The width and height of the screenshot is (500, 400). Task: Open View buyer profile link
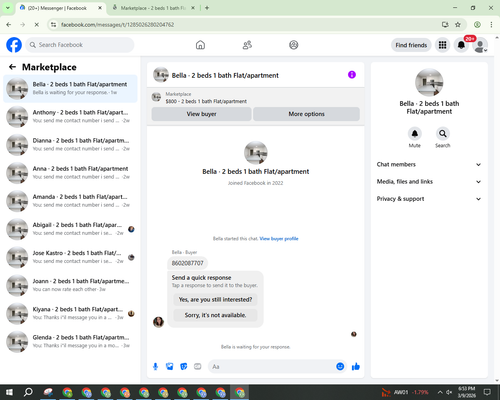coord(279,239)
